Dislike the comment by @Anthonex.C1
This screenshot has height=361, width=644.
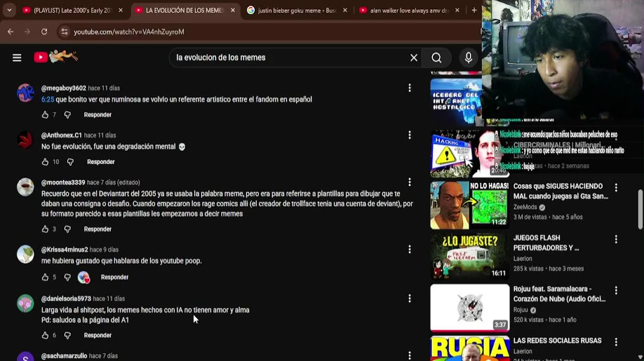(x=70, y=162)
